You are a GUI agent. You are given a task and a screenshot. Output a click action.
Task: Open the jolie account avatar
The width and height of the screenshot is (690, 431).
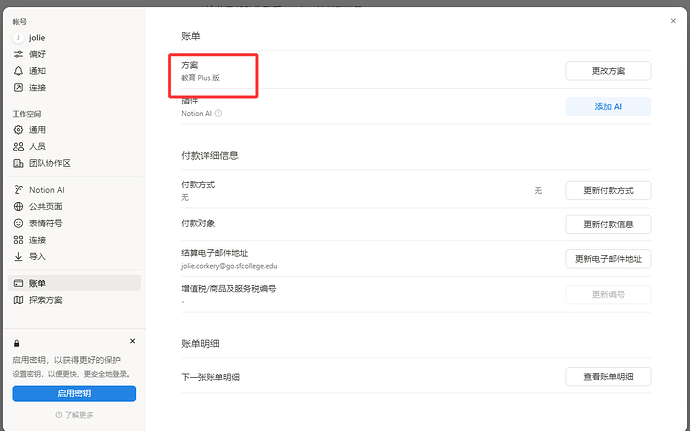point(18,38)
